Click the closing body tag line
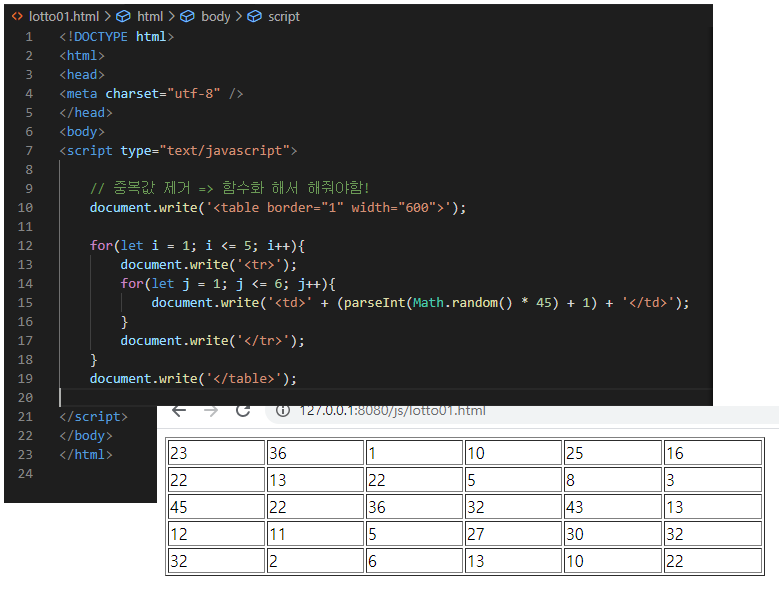This screenshot has width=779, height=608. click(86, 436)
